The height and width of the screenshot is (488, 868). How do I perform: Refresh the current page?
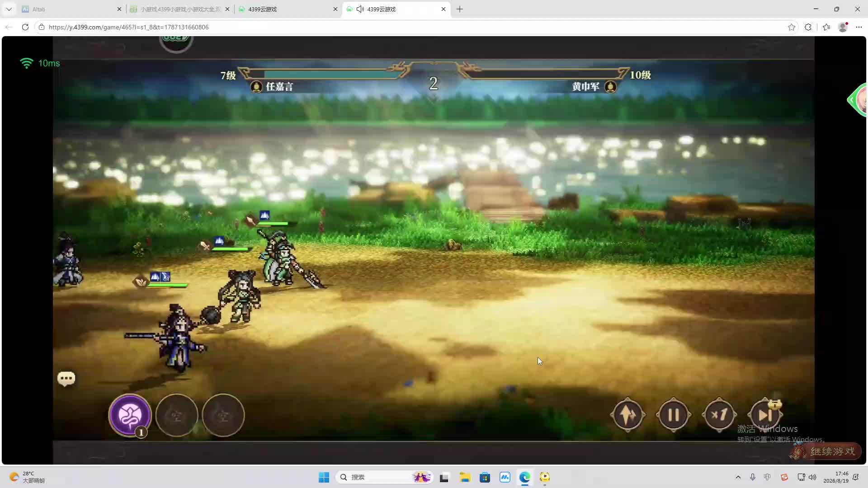coord(25,27)
